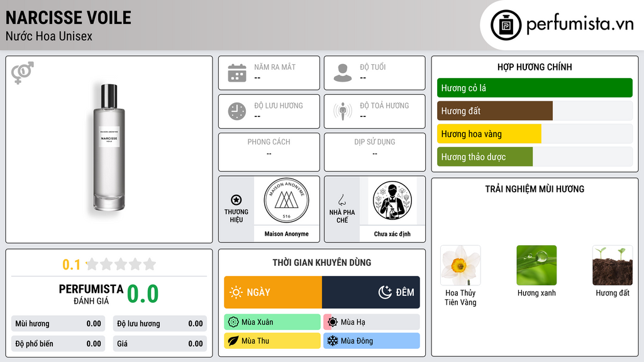
Task: Select the Hoa Thủy Tiên Vàng note image
Action: click(460, 265)
